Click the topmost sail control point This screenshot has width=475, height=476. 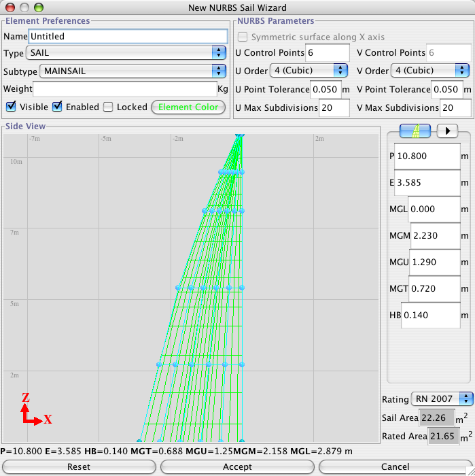pos(239,136)
